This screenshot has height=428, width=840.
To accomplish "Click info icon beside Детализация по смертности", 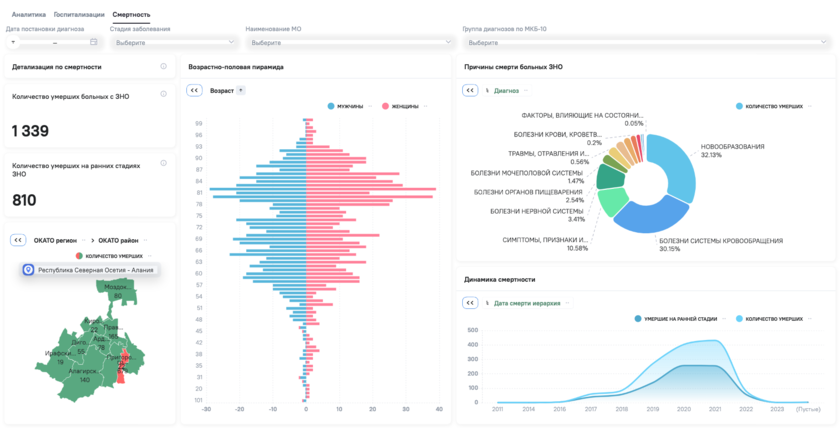I will point(163,67).
